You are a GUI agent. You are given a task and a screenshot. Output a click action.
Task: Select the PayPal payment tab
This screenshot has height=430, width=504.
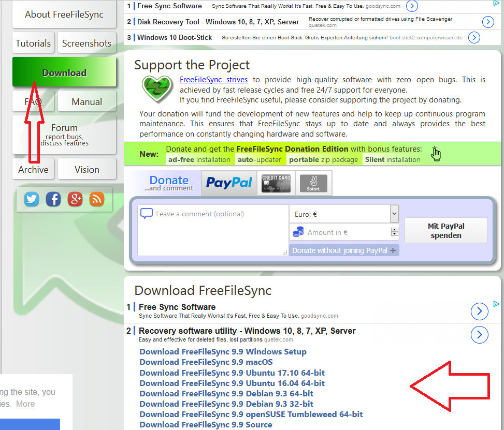click(229, 183)
